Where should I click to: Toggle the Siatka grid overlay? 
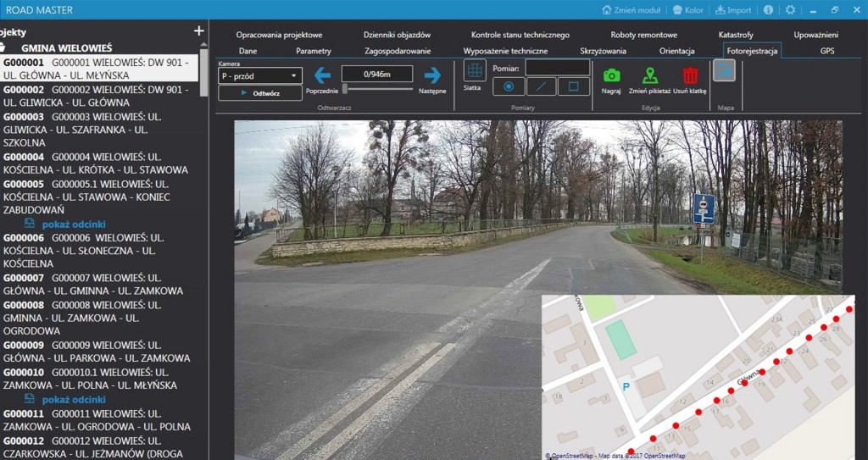pyautogui.click(x=475, y=71)
